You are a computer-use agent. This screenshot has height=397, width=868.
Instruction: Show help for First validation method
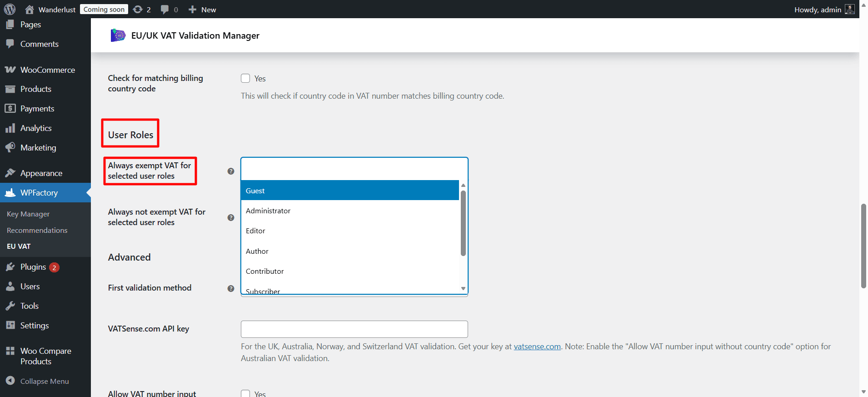pyautogui.click(x=231, y=289)
